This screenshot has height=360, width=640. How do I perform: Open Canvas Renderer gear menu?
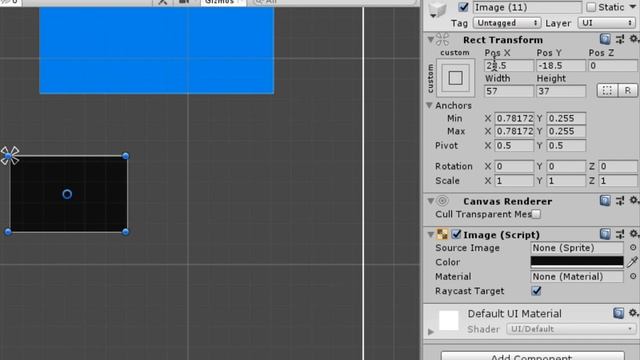coord(633,200)
